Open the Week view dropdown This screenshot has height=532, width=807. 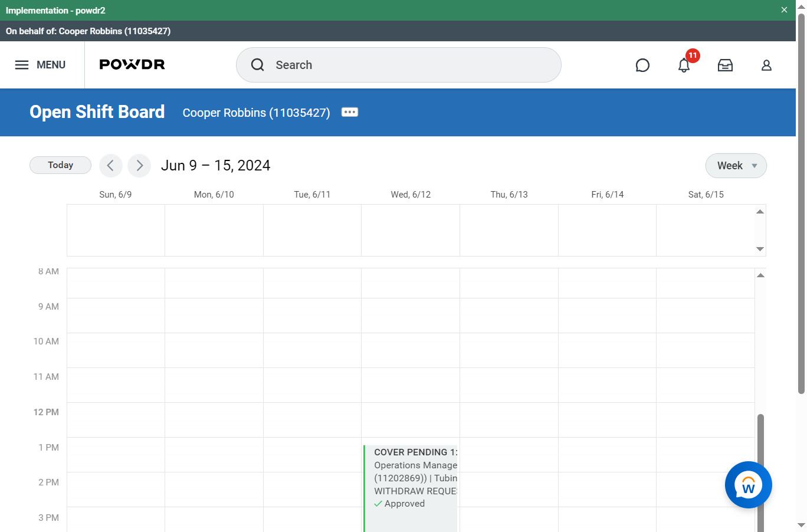(x=736, y=166)
